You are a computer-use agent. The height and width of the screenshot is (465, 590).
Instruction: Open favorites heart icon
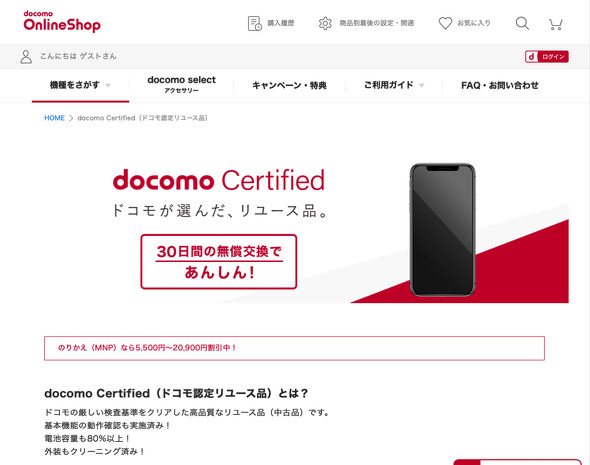click(x=445, y=23)
